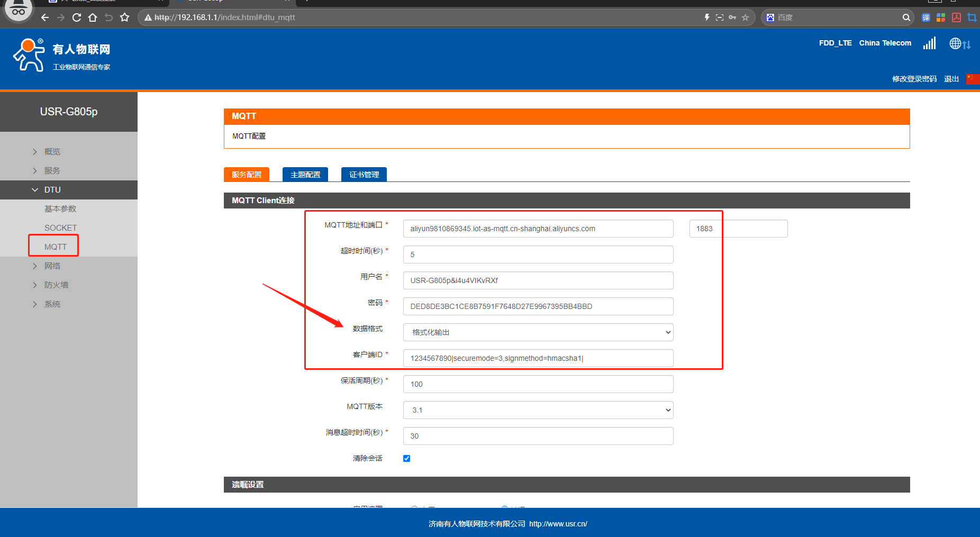The width and height of the screenshot is (980, 537).
Task: Click the signal strength bars icon
Action: pyautogui.click(x=929, y=43)
